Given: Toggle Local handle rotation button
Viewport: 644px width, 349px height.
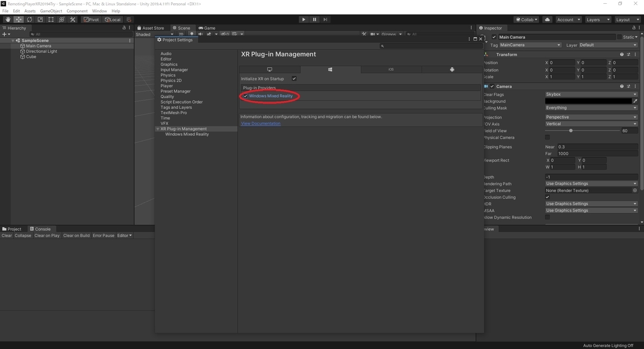Looking at the screenshot, I should click(113, 19).
